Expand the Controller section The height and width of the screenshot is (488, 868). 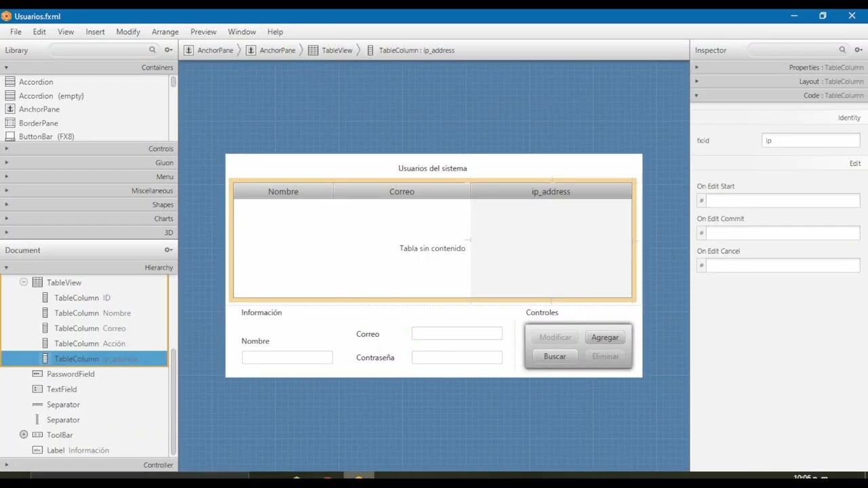click(6, 465)
